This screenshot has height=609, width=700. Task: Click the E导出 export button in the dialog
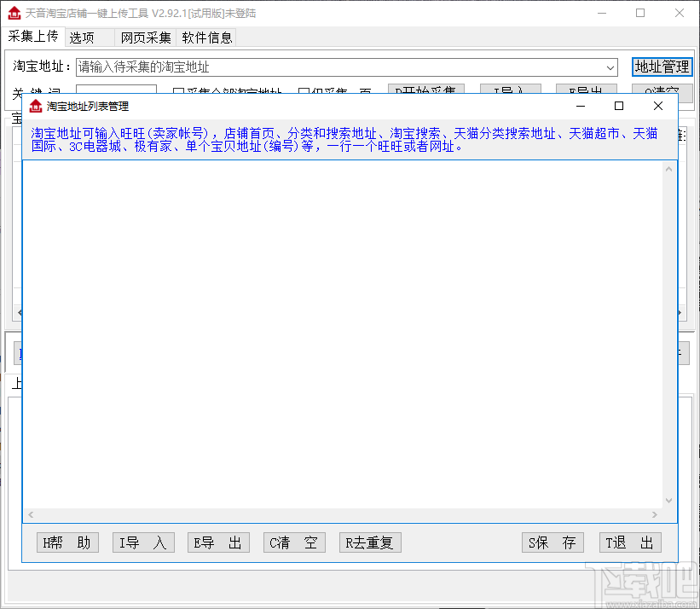pos(218,542)
